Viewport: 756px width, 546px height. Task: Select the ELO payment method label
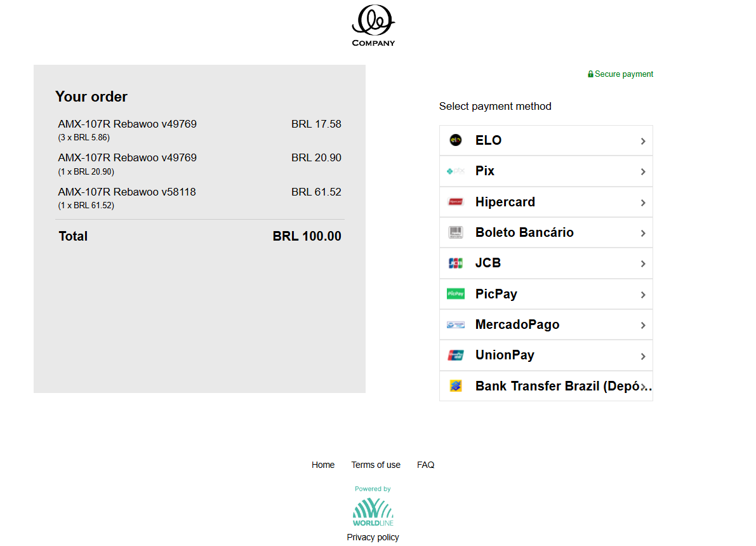(x=488, y=140)
